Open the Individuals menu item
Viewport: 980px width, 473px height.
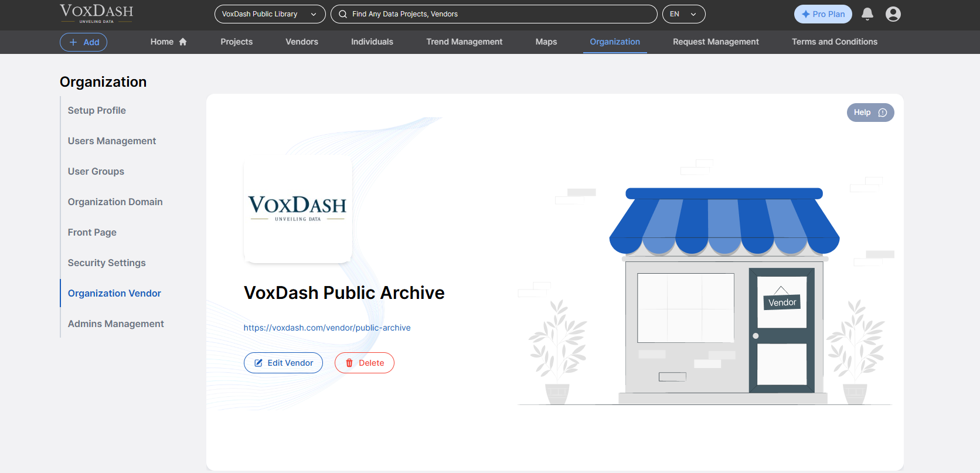(372, 42)
